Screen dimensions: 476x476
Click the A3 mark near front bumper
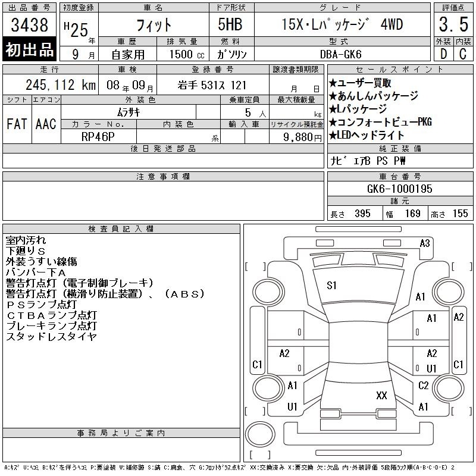(425, 243)
